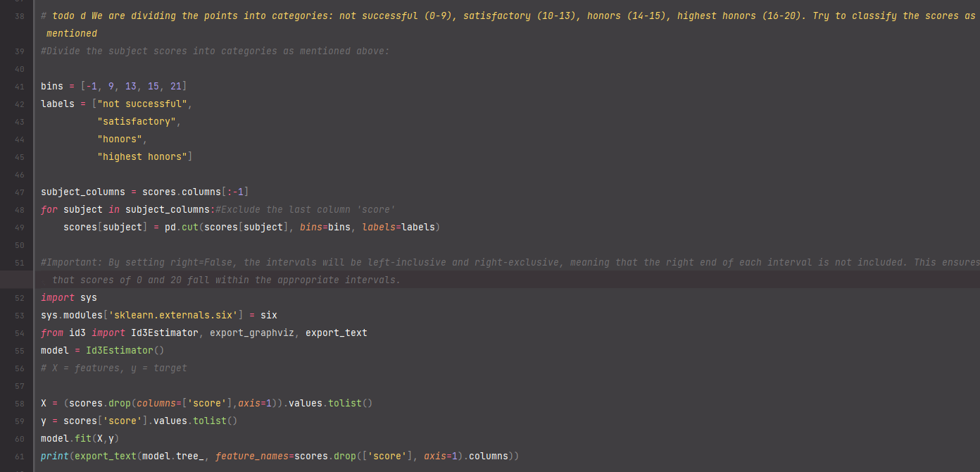Click line number 52 in the gutter

[19, 297]
